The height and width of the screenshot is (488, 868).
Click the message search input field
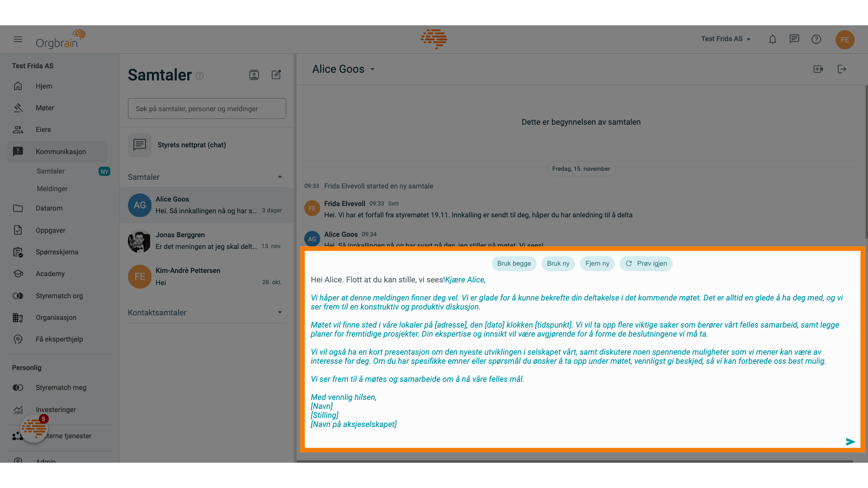pos(207,108)
